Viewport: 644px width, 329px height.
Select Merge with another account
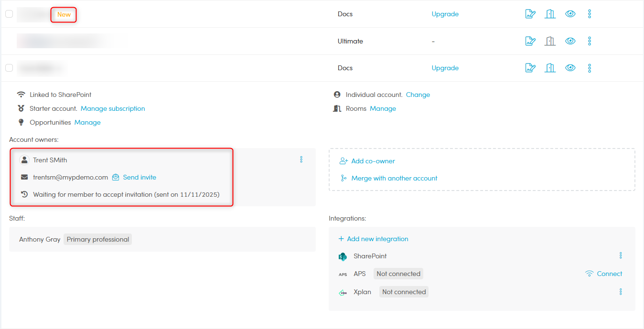[x=394, y=178]
